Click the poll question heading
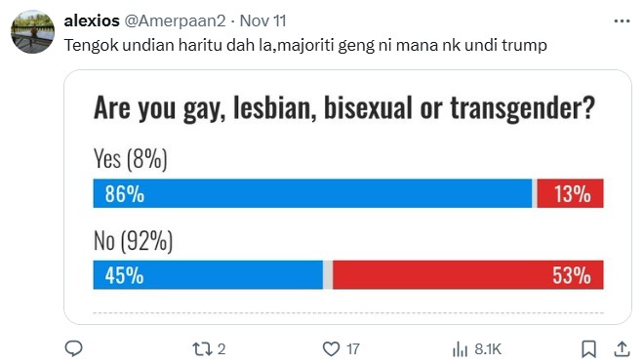This screenshot has width=644, height=364. [344, 108]
